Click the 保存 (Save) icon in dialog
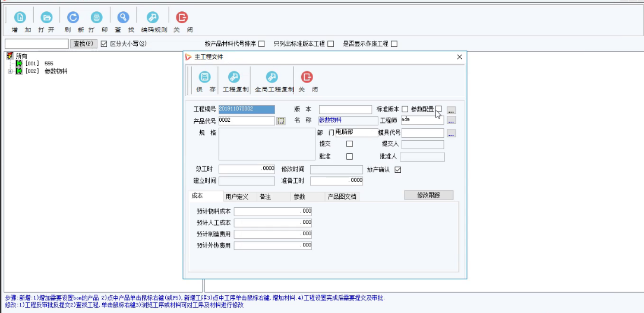The image size is (644, 313). 205,77
